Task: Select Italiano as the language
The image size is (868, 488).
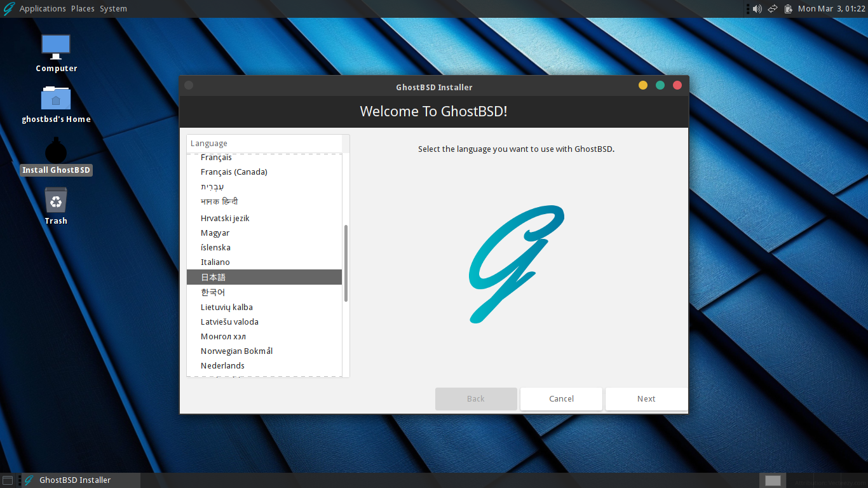Action: coord(215,262)
